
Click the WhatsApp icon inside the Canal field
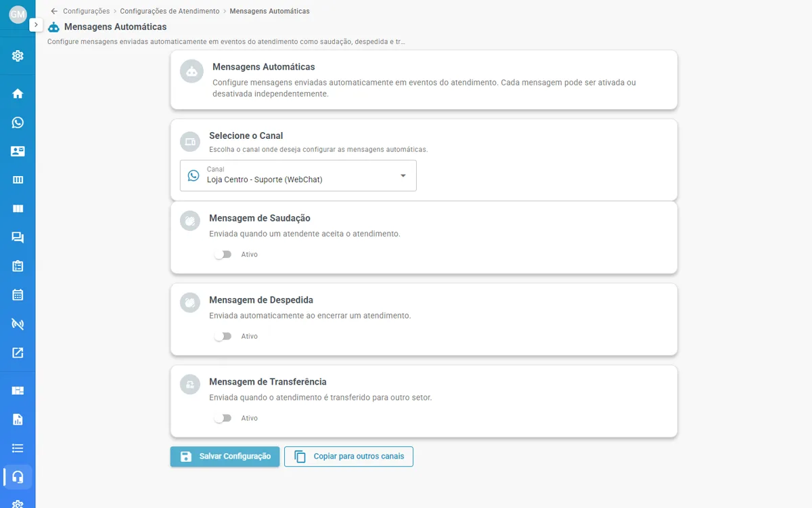coord(194,175)
